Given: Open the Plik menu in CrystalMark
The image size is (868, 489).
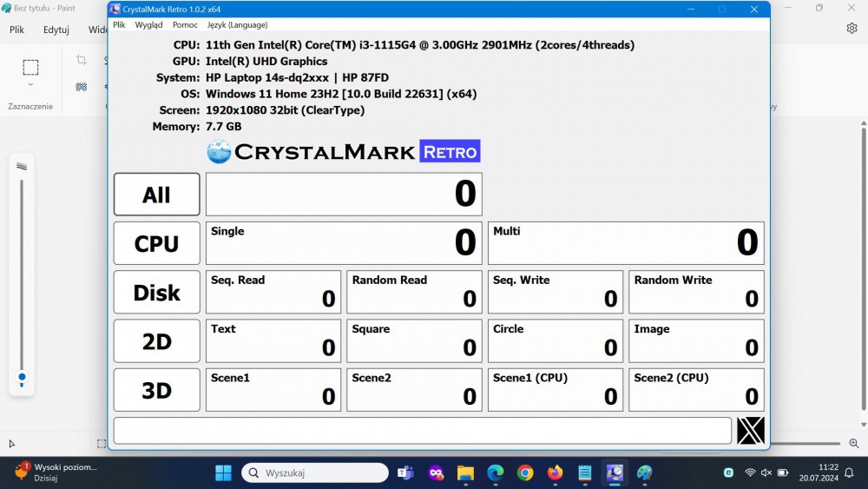Looking at the screenshot, I should 119,25.
